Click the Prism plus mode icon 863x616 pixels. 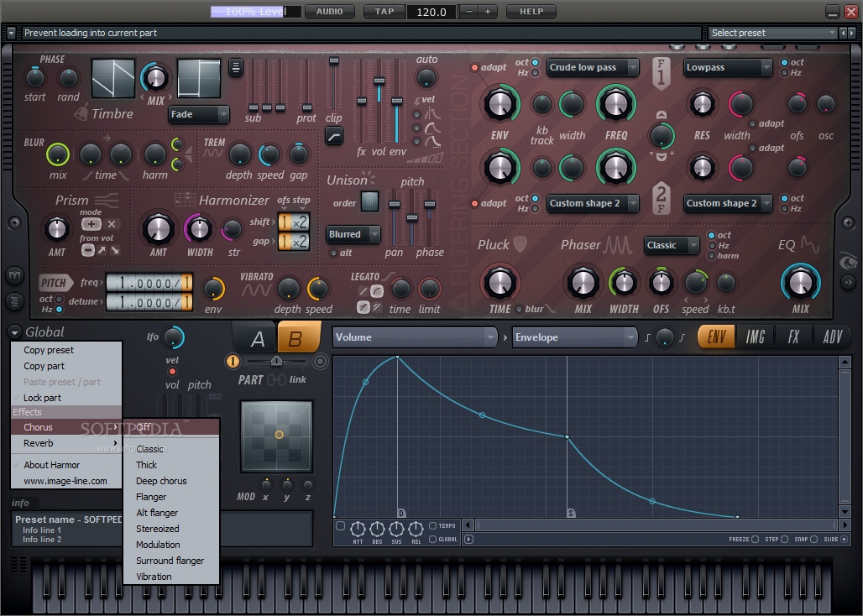pyautogui.click(x=91, y=224)
